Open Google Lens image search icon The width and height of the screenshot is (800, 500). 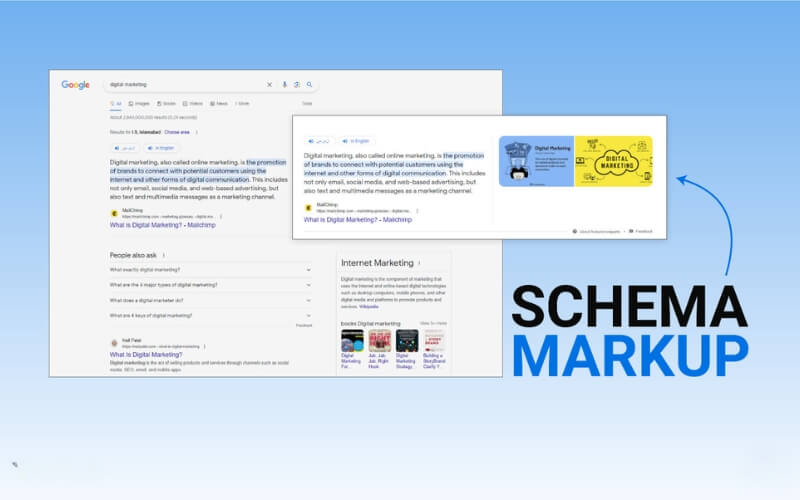[x=296, y=85]
